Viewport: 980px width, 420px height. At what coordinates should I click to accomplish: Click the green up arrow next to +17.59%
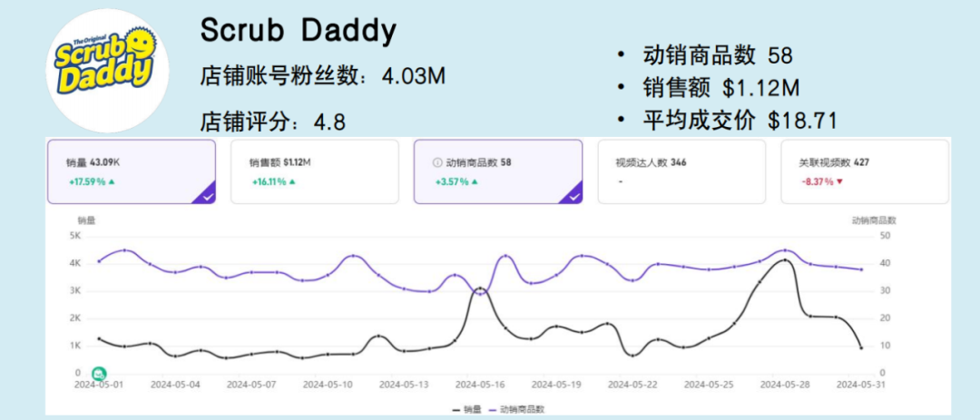[112, 181]
